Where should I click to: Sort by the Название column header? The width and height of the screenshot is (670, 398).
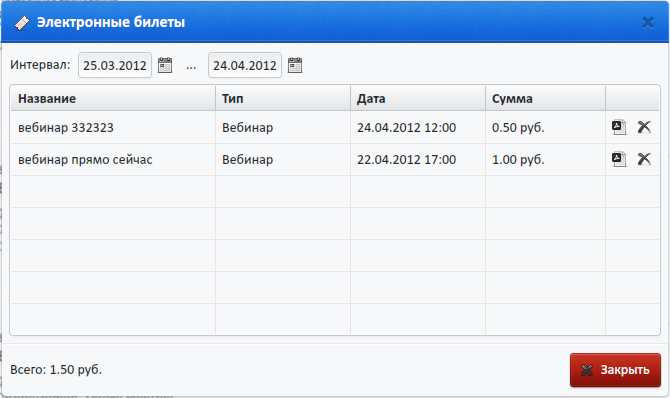click(113, 99)
